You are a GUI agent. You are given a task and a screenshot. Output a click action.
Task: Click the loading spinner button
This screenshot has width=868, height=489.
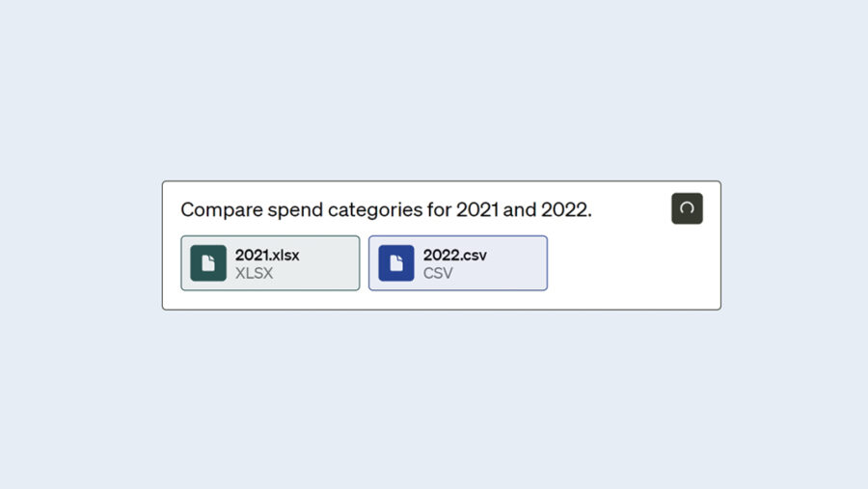click(x=687, y=208)
